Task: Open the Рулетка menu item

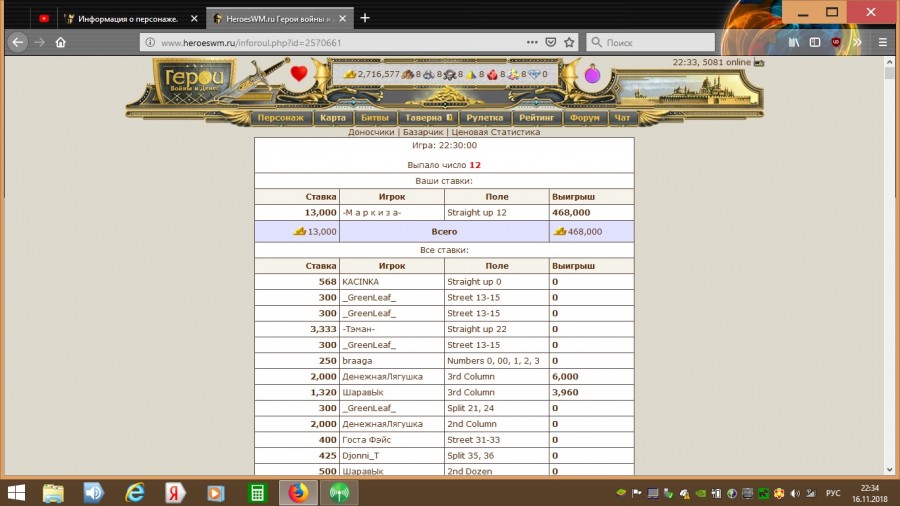Action: coord(484,117)
